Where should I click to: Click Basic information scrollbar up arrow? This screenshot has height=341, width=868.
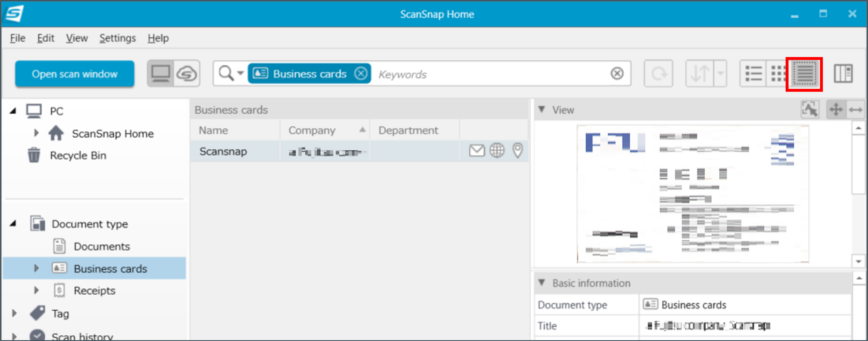tap(859, 278)
